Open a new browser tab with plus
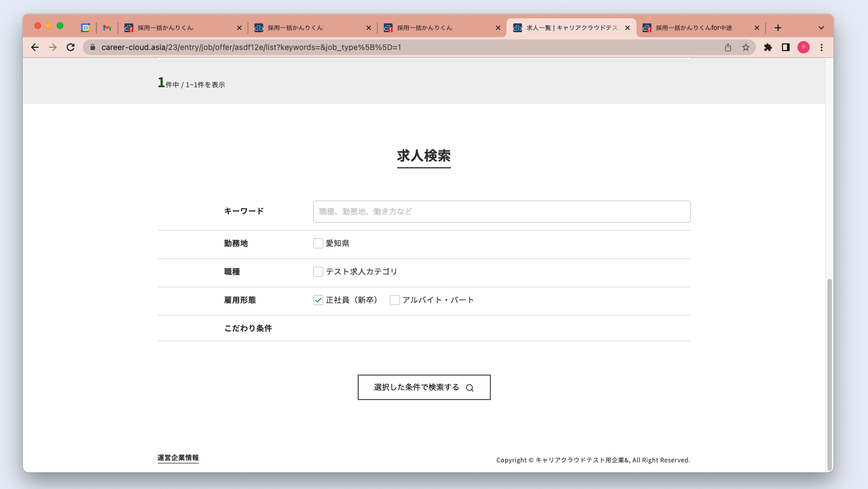 pos(778,27)
